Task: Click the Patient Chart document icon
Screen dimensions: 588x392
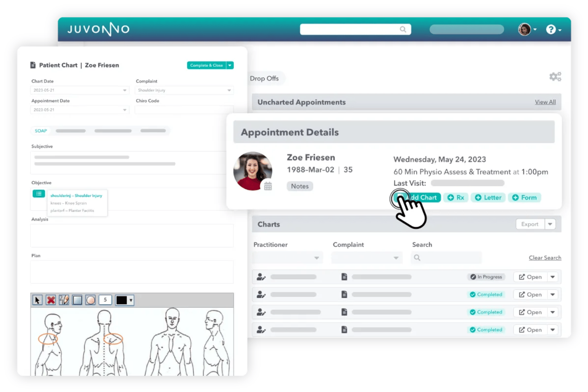Action: 33,65
